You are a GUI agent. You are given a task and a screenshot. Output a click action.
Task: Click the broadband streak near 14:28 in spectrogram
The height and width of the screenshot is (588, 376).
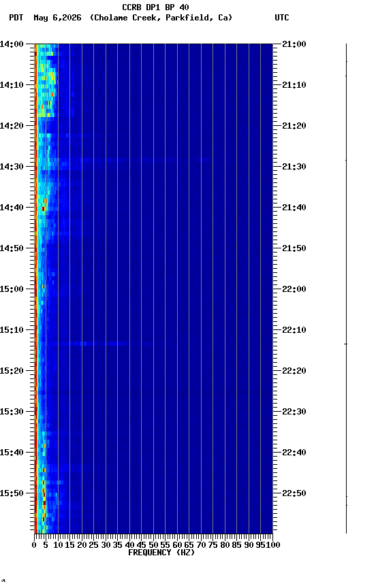tap(131, 160)
